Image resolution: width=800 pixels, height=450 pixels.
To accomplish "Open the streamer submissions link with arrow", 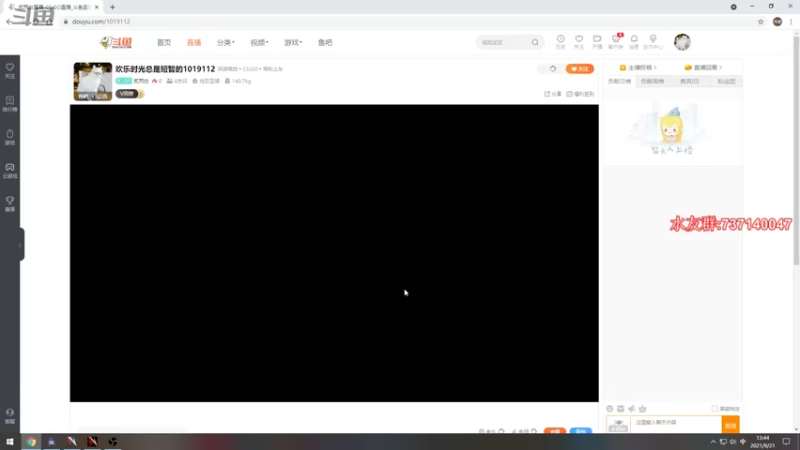I will click(x=638, y=67).
